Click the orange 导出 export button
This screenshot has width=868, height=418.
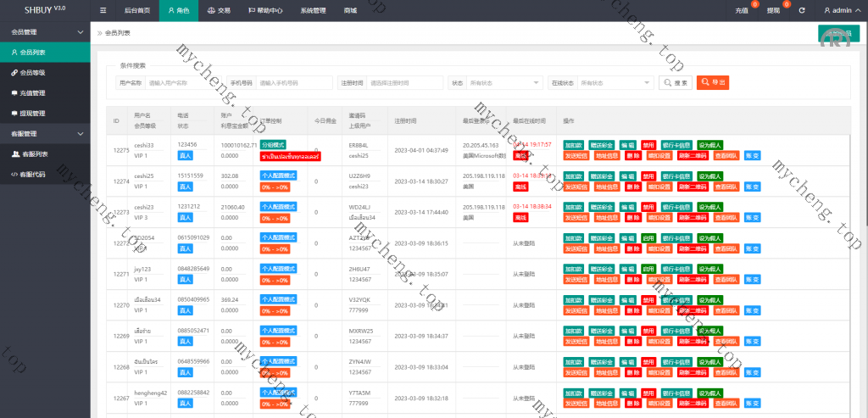click(x=713, y=83)
